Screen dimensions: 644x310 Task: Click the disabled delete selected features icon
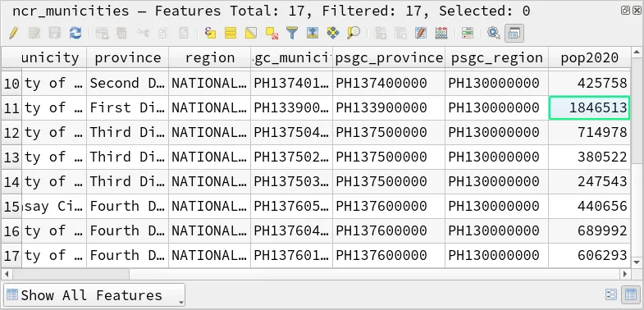click(122, 34)
